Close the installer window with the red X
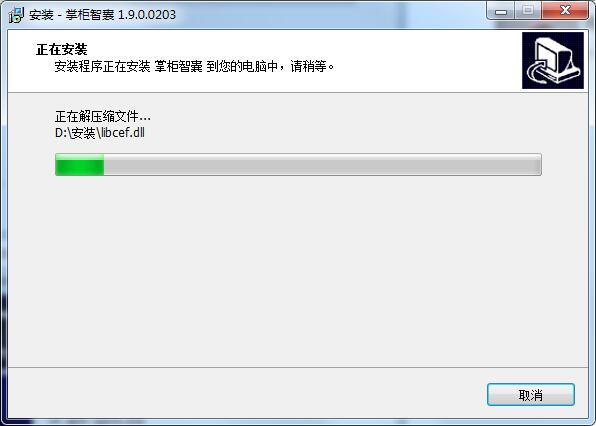596x426 pixels. tap(565, 11)
